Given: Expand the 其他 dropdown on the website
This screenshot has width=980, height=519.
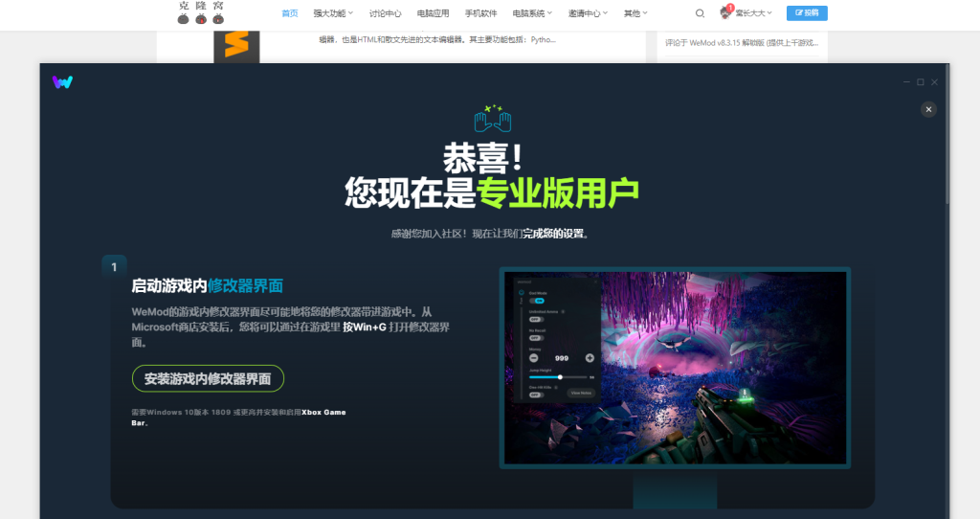Looking at the screenshot, I should [x=635, y=13].
